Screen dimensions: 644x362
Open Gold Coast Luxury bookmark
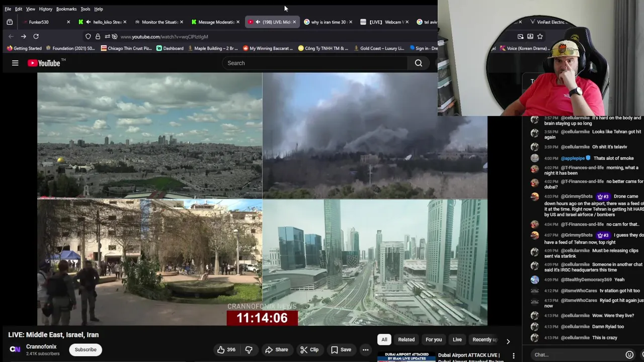[x=379, y=48]
